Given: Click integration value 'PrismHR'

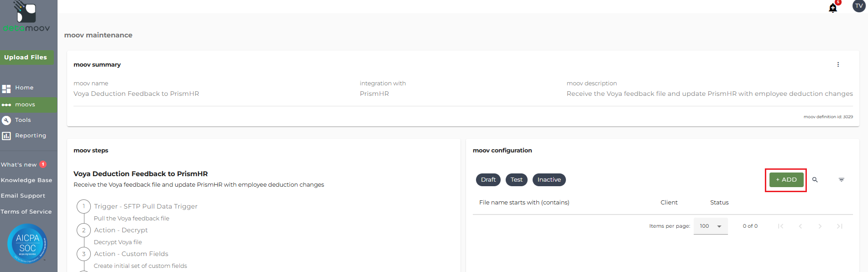Looking at the screenshot, I should tap(374, 94).
